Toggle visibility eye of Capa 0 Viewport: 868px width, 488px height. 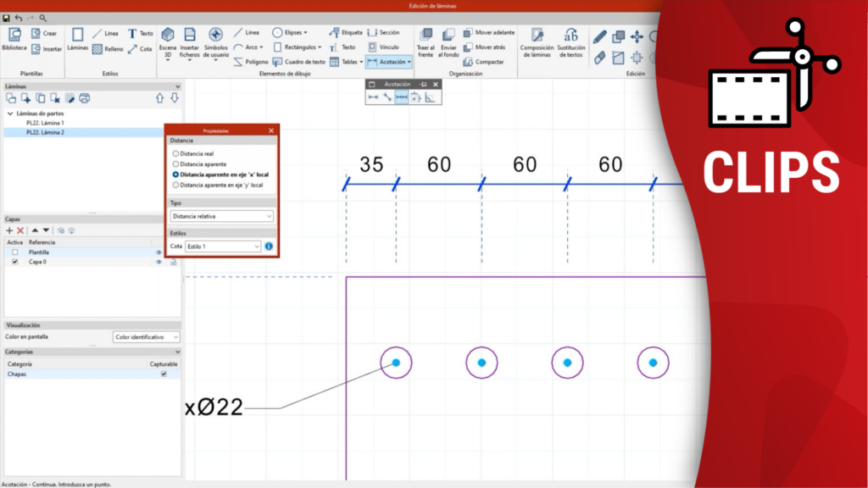click(x=159, y=263)
